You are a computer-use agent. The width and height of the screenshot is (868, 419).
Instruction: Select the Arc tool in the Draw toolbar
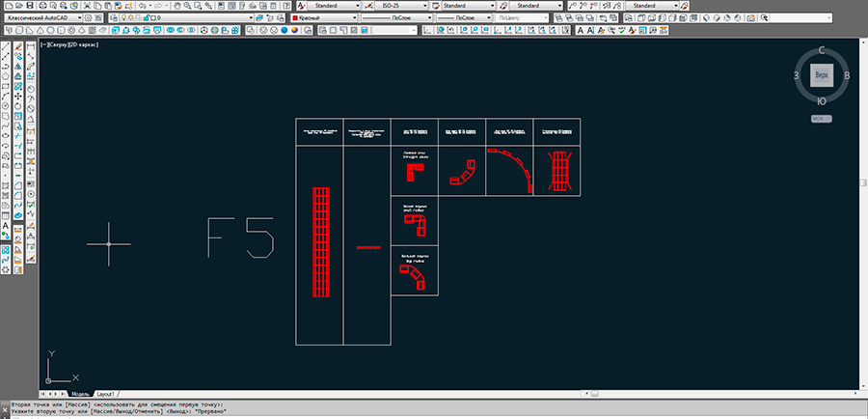click(x=6, y=96)
